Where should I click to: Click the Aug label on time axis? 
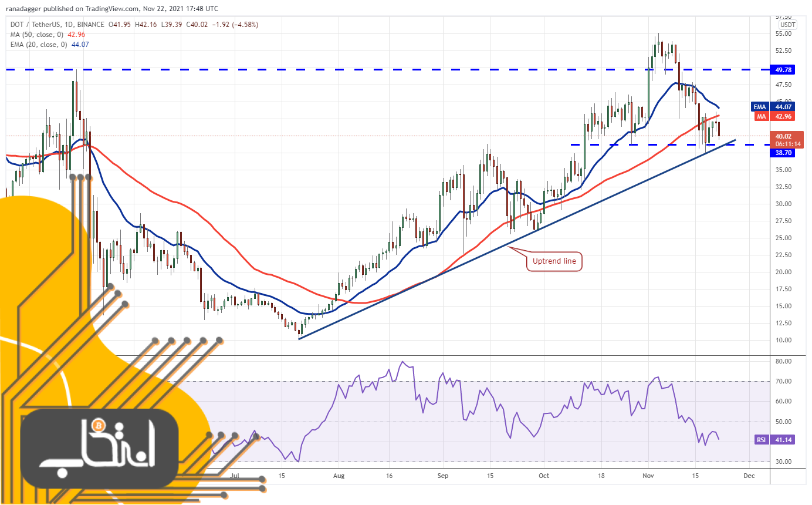click(x=339, y=476)
